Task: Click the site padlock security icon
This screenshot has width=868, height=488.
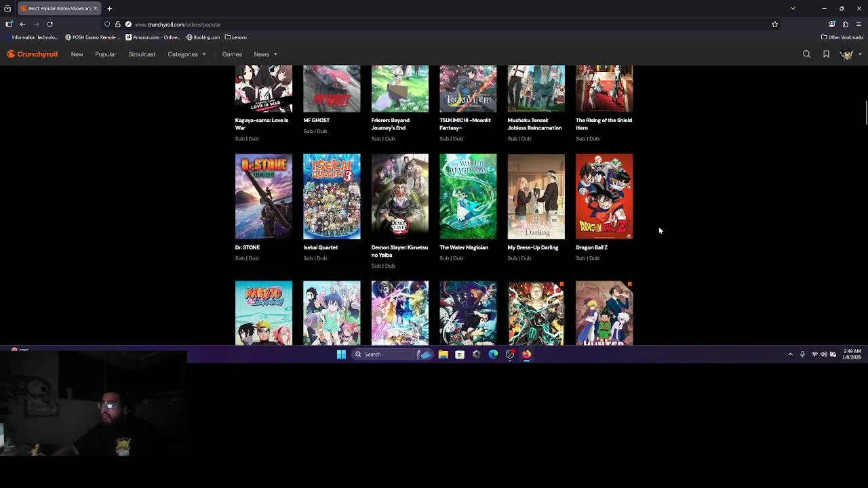Action: coord(117,24)
